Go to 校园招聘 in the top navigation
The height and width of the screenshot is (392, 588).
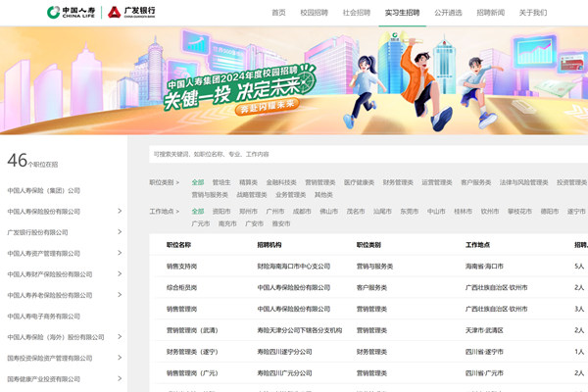(315, 13)
